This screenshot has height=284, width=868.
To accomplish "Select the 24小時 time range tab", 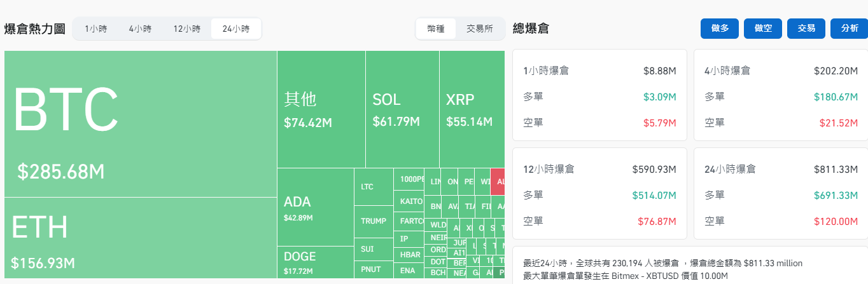I will [236, 29].
